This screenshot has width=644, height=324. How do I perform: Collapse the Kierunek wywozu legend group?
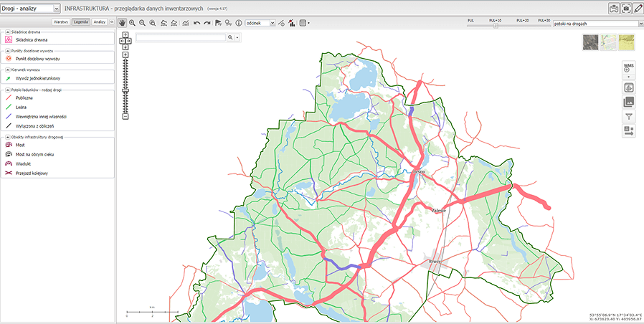click(x=7, y=70)
